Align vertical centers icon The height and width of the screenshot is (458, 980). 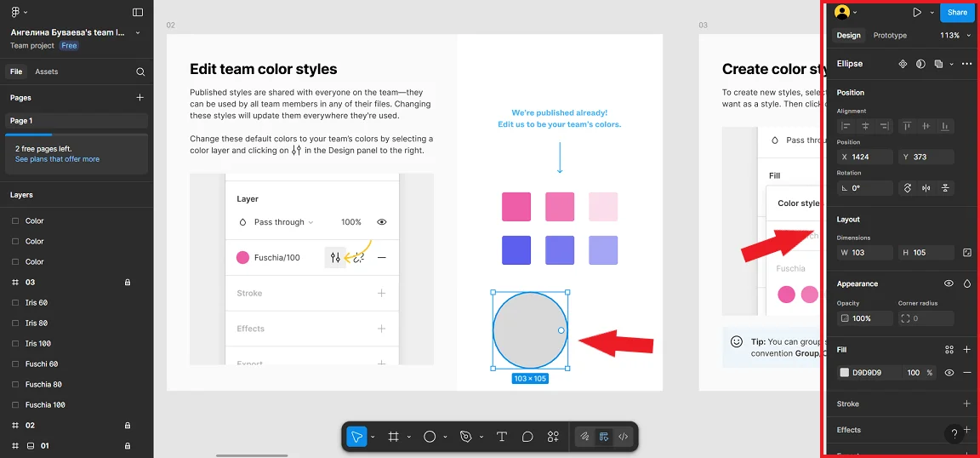(926, 126)
